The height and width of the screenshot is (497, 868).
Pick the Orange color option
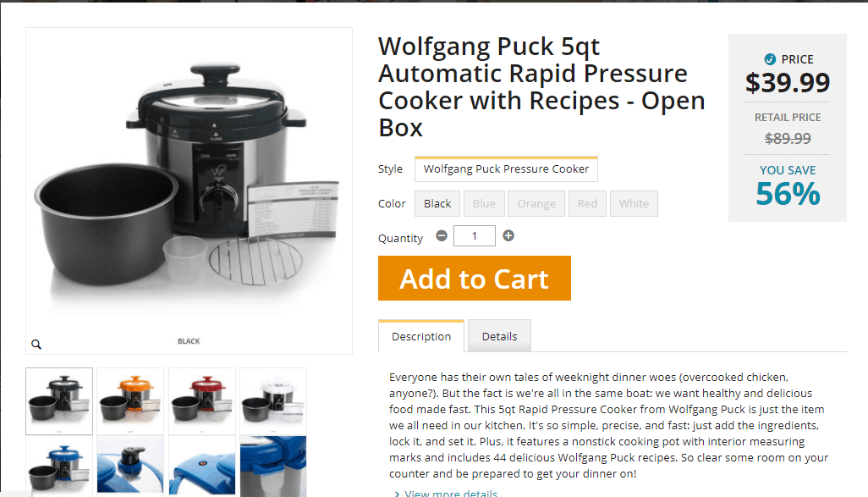tap(536, 203)
